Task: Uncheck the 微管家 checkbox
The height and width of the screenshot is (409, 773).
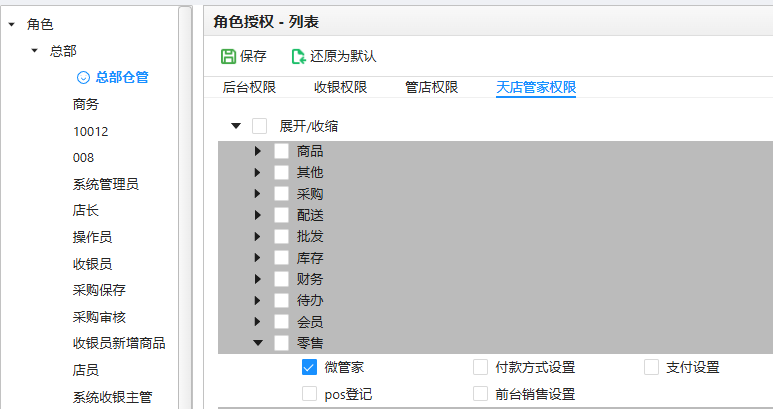Action: coord(309,367)
